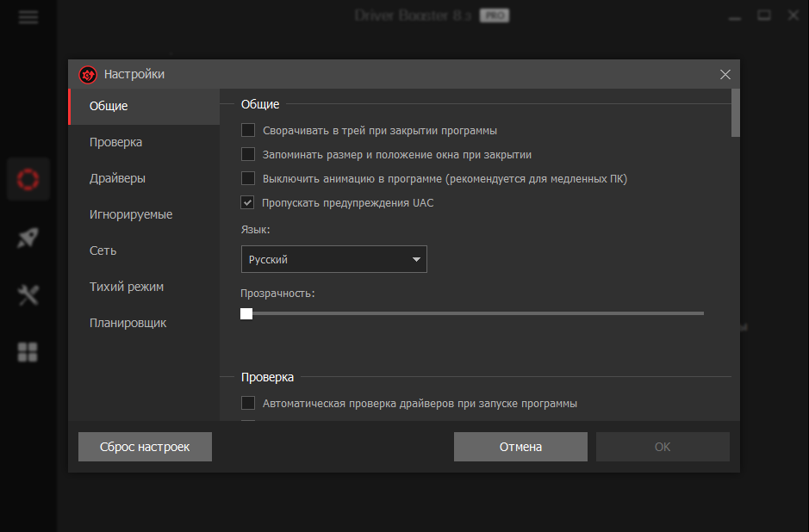Click the red scan icon in sidebar
Viewport: 809px width, 532px height.
pyautogui.click(x=28, y=179)
